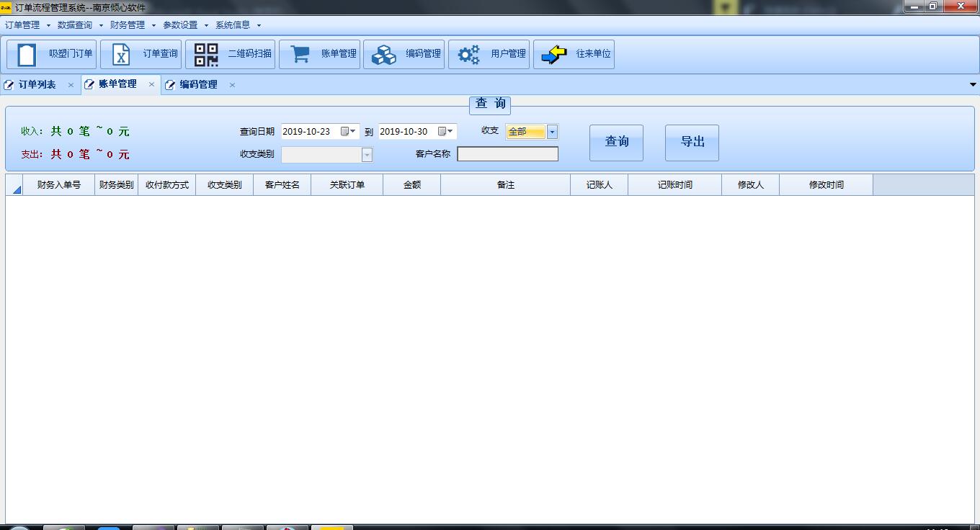Click the 导出 export button
The width and height of the screenshot is (980, 530).
pos(692,143)
